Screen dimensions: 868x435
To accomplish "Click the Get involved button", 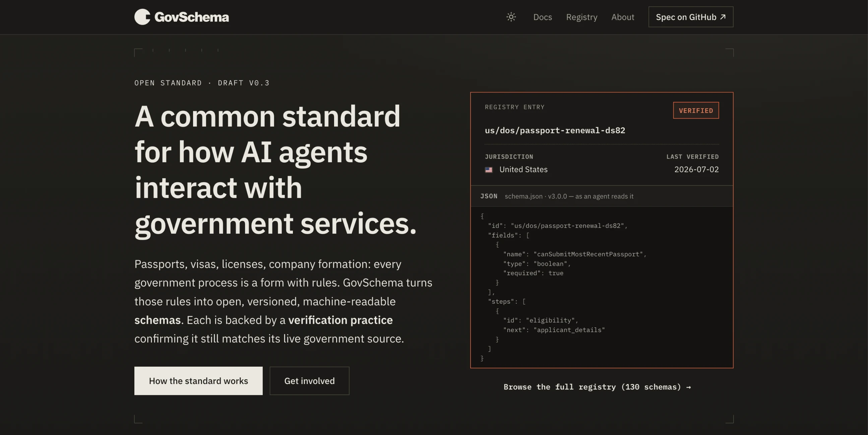I will [309, 381].
